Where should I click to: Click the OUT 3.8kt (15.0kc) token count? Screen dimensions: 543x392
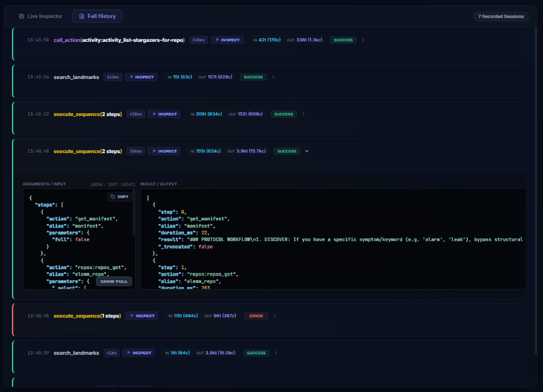216,353
